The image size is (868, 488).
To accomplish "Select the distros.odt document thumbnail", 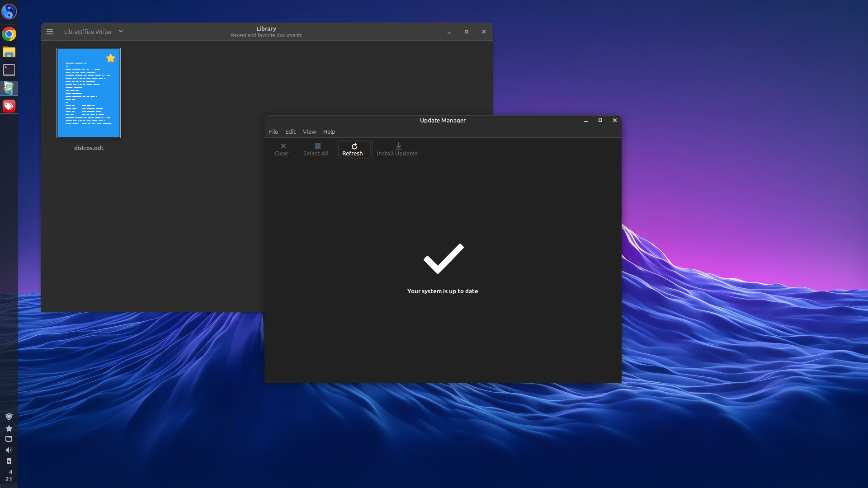I will (89, 93).
